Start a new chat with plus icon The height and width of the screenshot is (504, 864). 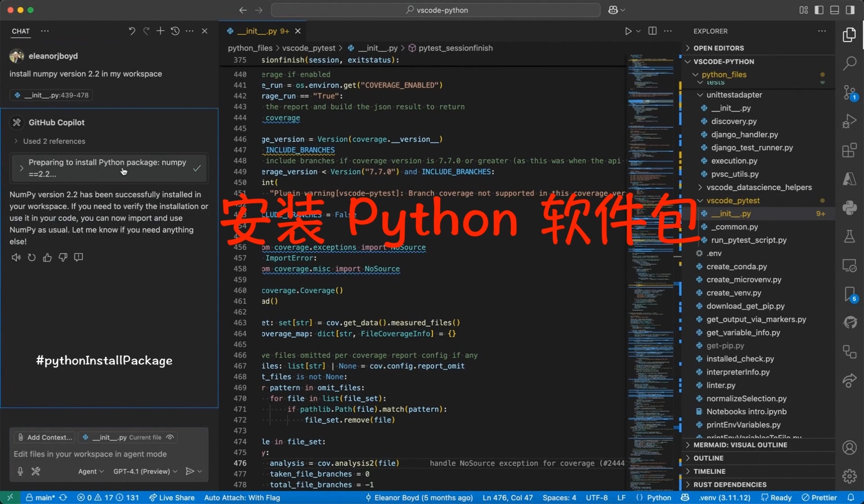(x=160, y=31)
